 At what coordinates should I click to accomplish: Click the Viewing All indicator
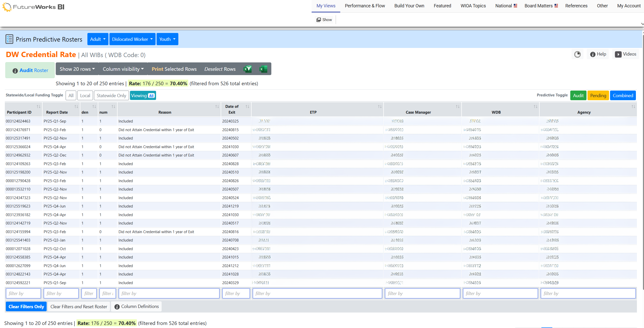(143, 96)
